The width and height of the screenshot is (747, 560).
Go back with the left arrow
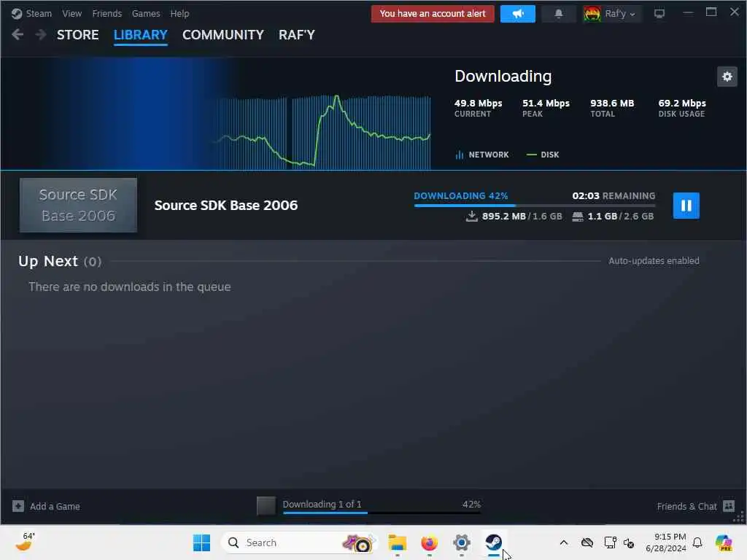click(x=18, y=34)
